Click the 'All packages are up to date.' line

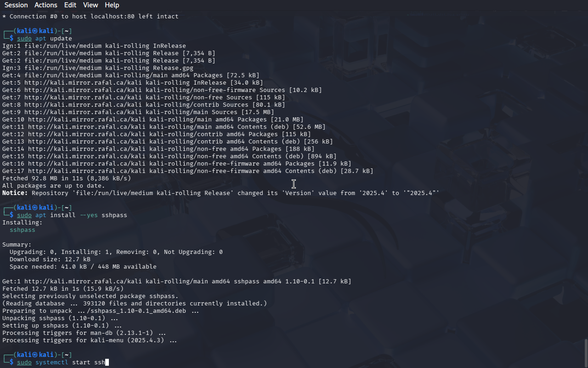[54, 186]
